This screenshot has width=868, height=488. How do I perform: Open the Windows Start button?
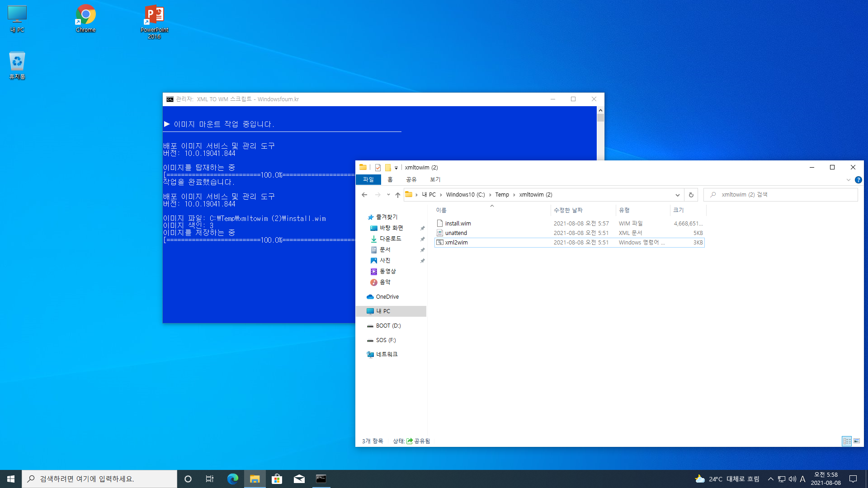pos(11,479)
